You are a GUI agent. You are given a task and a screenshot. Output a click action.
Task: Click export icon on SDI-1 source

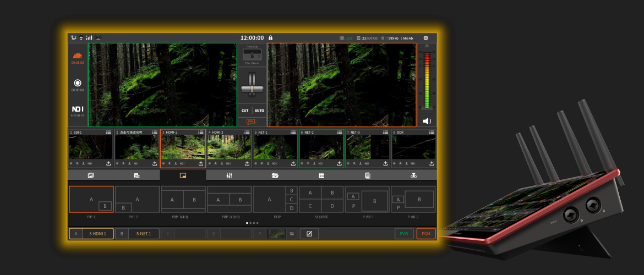[x=108, y=163]
